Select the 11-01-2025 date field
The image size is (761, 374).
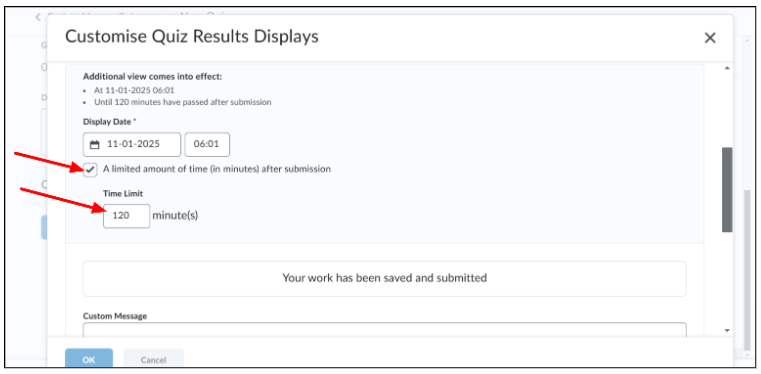click(132, 145)
